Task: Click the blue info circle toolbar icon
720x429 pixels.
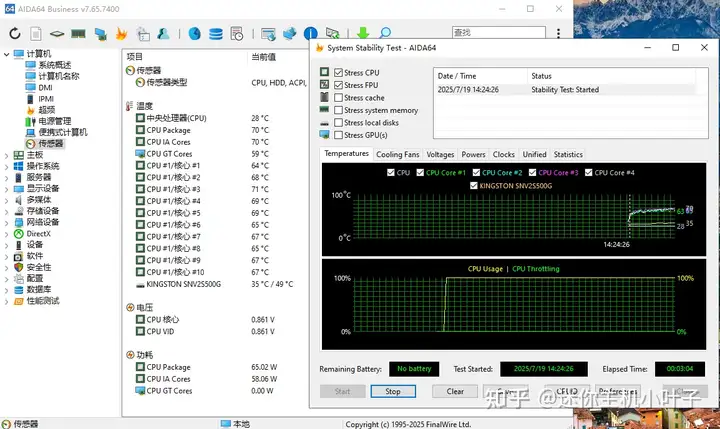Action: pyautogui.click(x=311, y=34)
